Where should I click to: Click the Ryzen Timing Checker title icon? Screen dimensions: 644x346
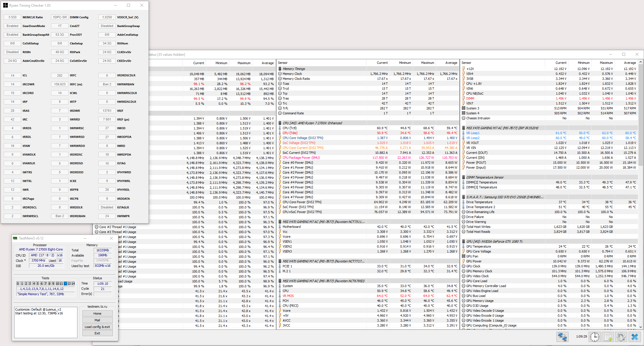coord(6,5)
